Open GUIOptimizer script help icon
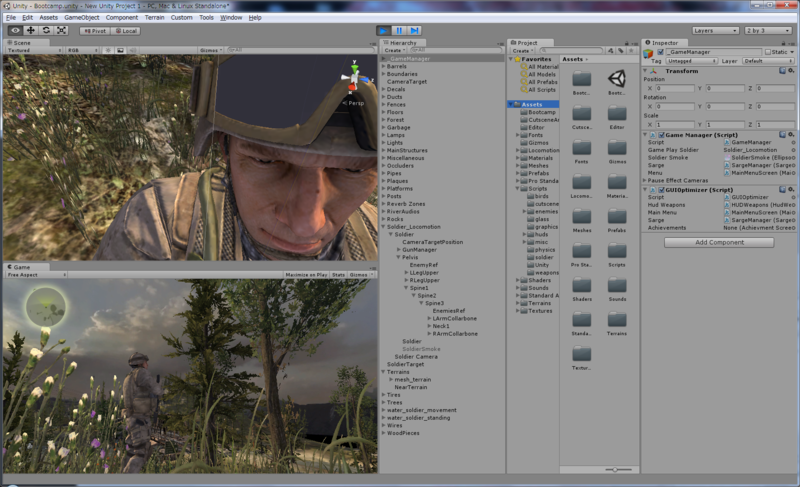 point(782,189)
